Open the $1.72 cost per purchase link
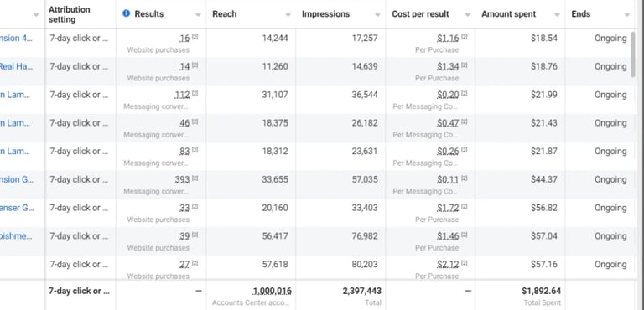644x310 pixels. pyautogui.click(x=448, y=208)
